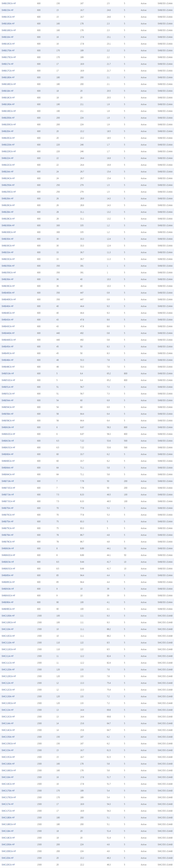Open the SMBJ64CA-HF part link

coord(8,474)
